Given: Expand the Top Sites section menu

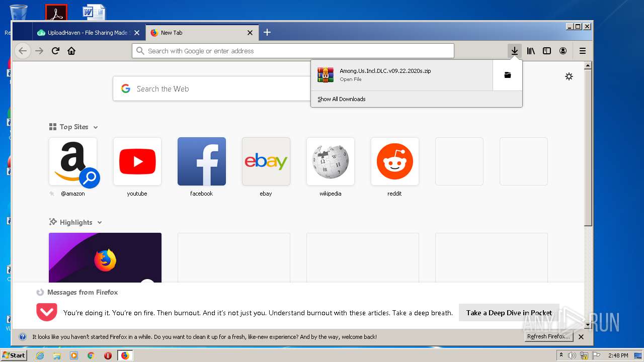Looking at the screenshot, I should [96, 127].
